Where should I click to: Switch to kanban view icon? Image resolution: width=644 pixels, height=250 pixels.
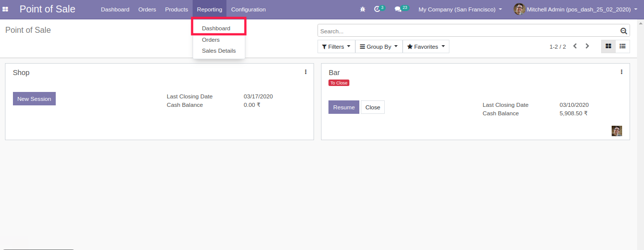[608, 46]
